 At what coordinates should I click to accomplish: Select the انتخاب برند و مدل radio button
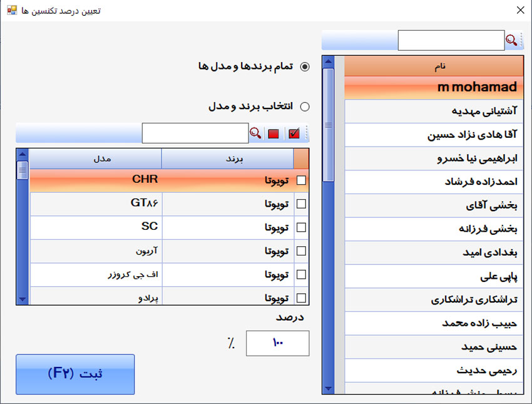click(x=305, y=106)
